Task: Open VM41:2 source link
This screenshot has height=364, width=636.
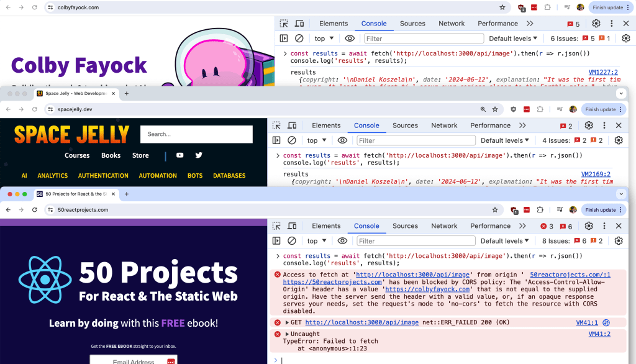Action: click(x=599, y=334)
